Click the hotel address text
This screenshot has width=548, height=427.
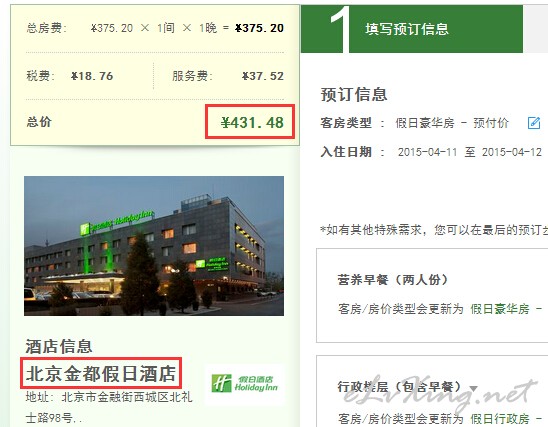click(109, 407)
